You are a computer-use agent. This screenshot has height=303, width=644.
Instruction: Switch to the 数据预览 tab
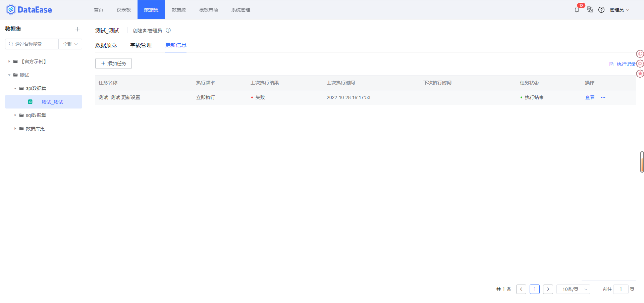106,45
